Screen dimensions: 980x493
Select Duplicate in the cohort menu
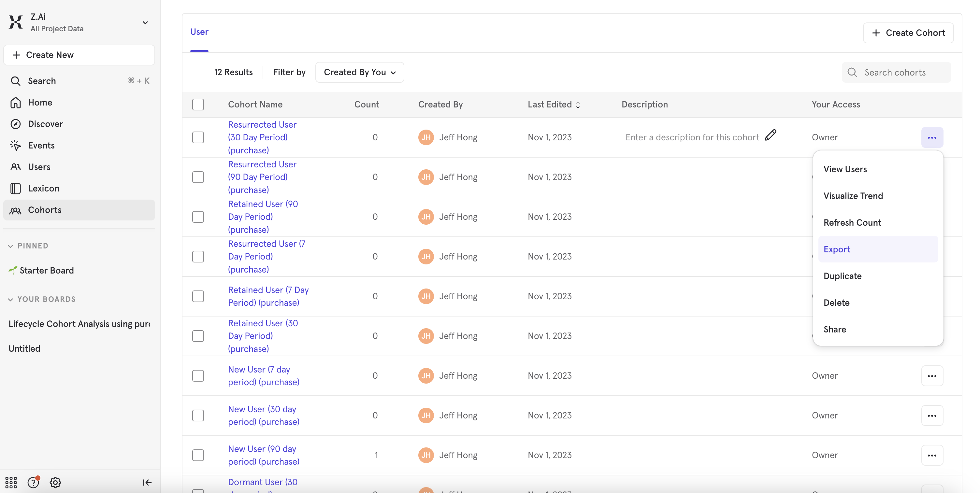click(842, 275)
